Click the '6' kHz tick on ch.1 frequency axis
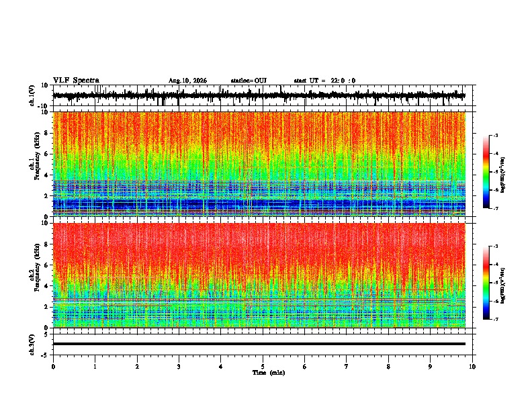The width and height of the screenshot is (532, 411). click(46, 154)
